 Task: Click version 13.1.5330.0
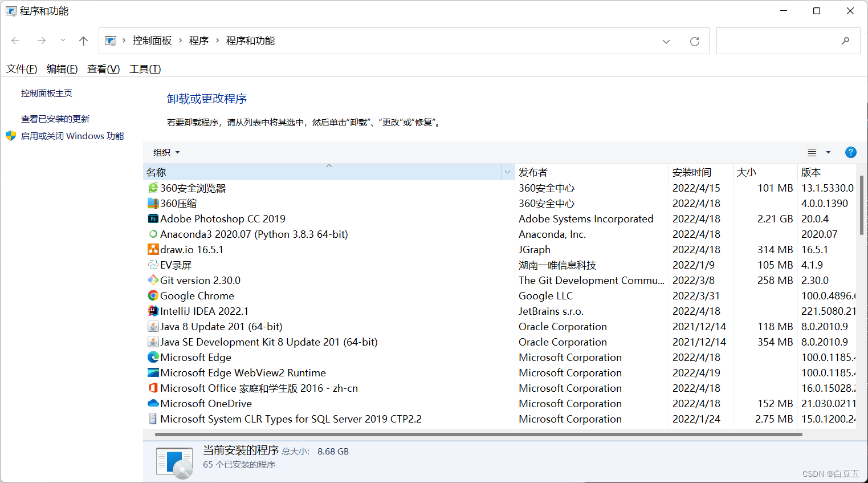click(828, 188)
